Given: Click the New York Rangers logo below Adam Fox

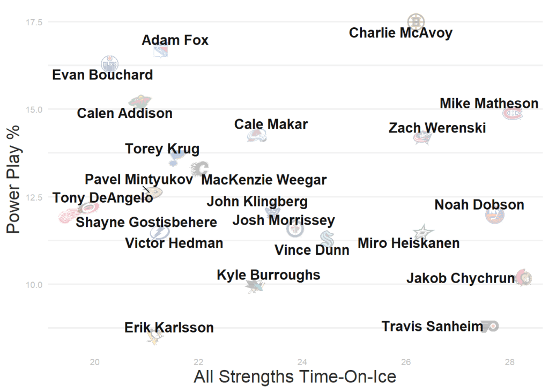Looking at the screenshot, I should 160,51.
